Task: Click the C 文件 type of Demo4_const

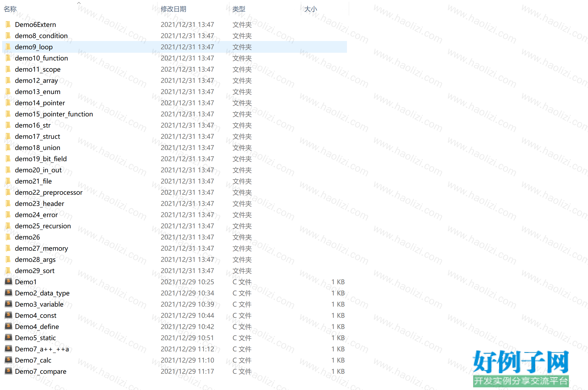Action: click(x=242, y=315)
